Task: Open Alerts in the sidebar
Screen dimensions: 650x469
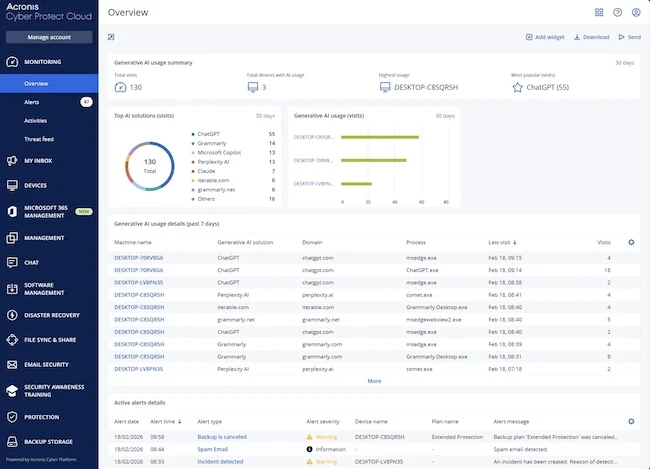Action: [32, 102]
